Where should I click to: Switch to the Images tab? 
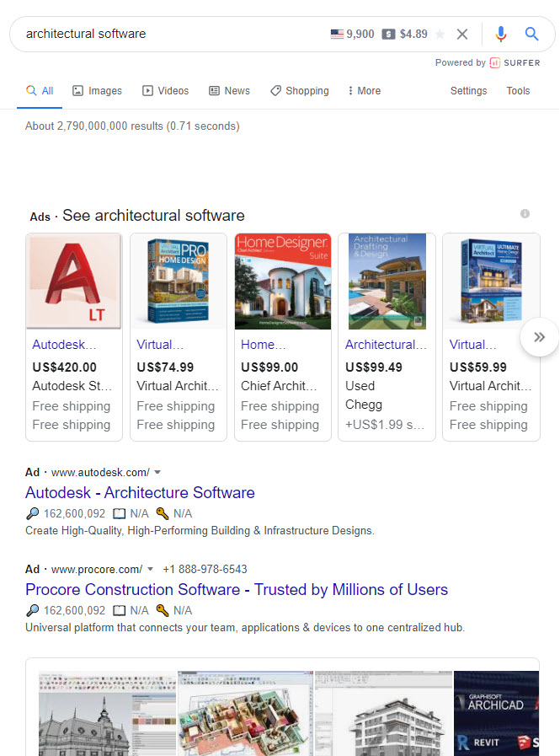pos(97,91)
